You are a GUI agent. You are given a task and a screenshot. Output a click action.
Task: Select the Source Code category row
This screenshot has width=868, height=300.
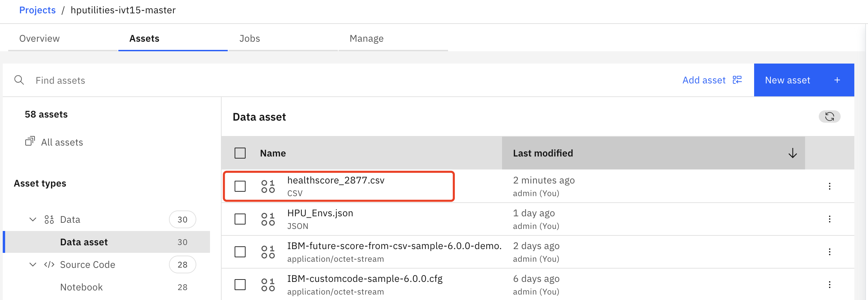coord(107,264)
